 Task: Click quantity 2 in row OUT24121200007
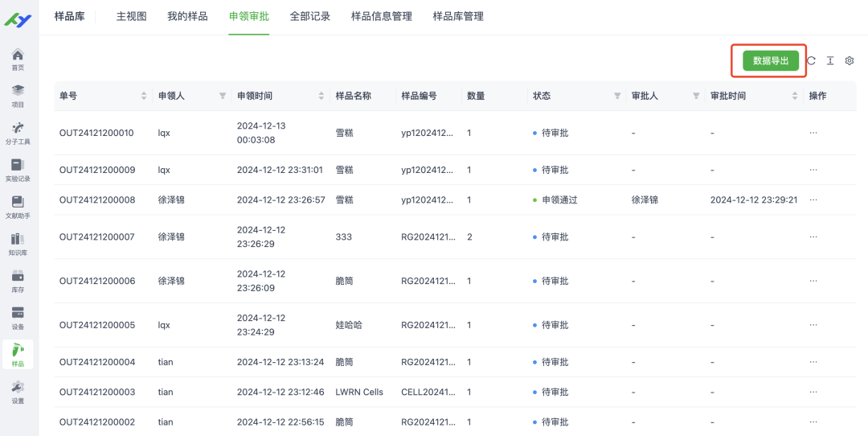pos(469,237)
